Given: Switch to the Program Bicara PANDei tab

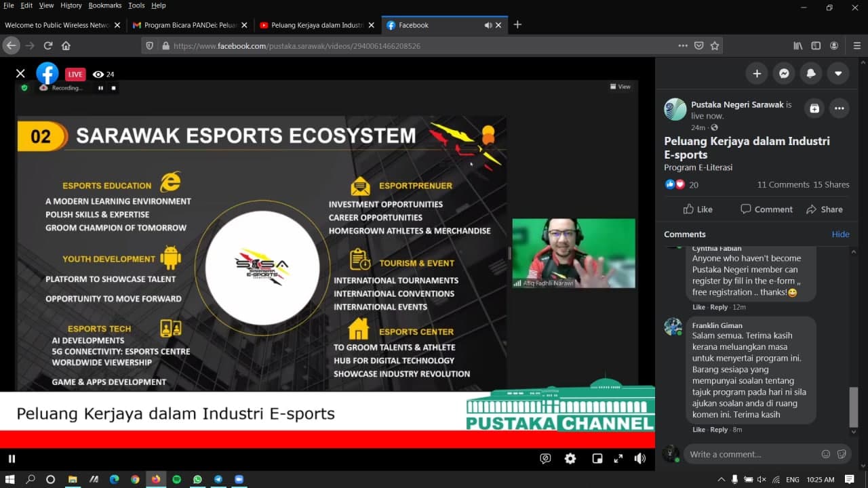Looking at the screenshot, I should (184, 25).
